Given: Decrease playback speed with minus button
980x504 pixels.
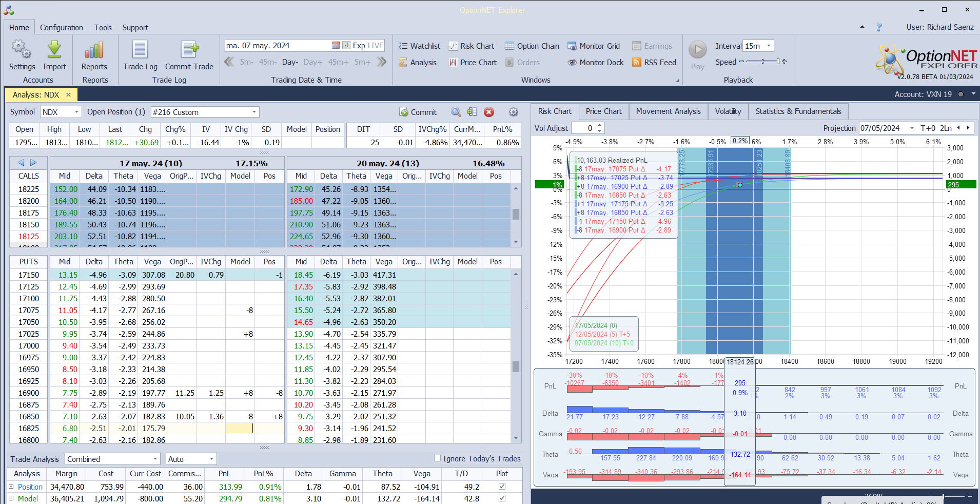Looking at the screenshot, I should tap(741, 62).
